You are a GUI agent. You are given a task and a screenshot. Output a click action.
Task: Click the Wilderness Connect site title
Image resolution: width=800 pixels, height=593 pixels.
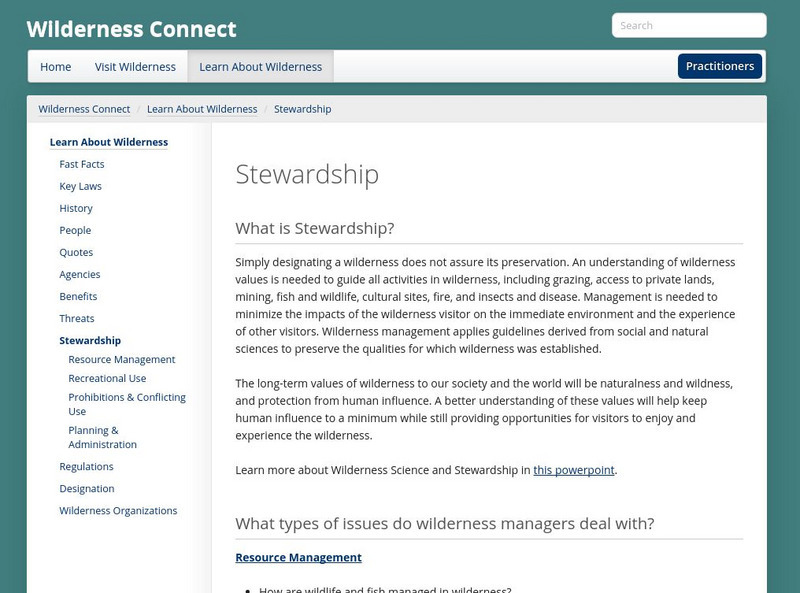pos(131,28)
